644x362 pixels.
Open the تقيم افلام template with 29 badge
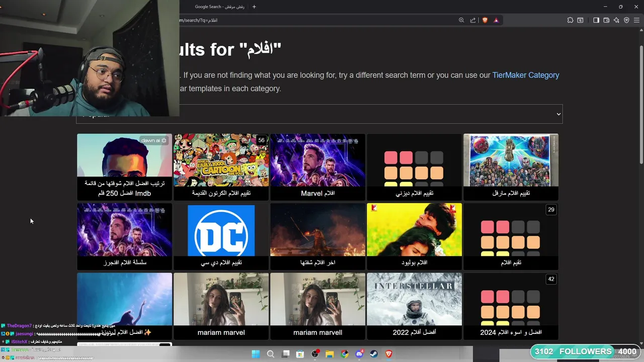coord(511,236)
